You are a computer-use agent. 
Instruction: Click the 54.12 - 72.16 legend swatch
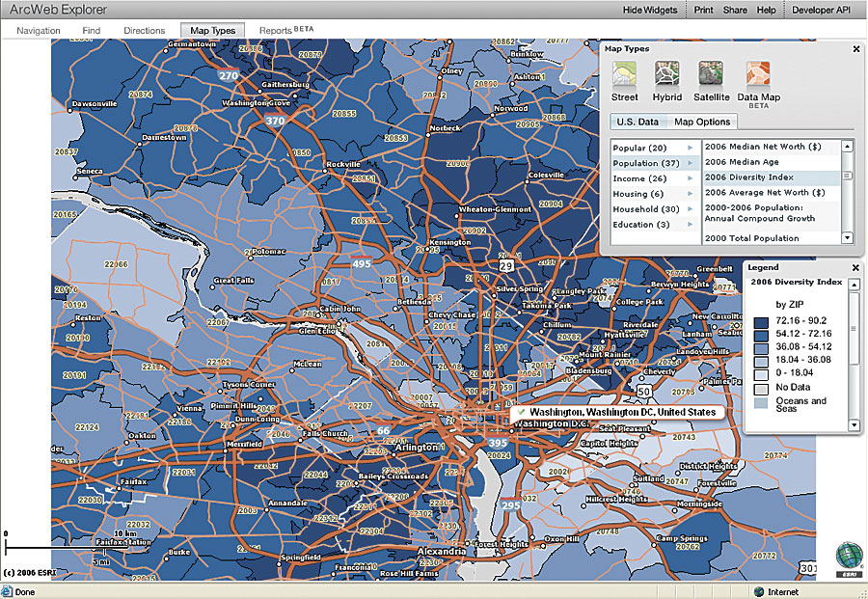[x=761, y=336]
